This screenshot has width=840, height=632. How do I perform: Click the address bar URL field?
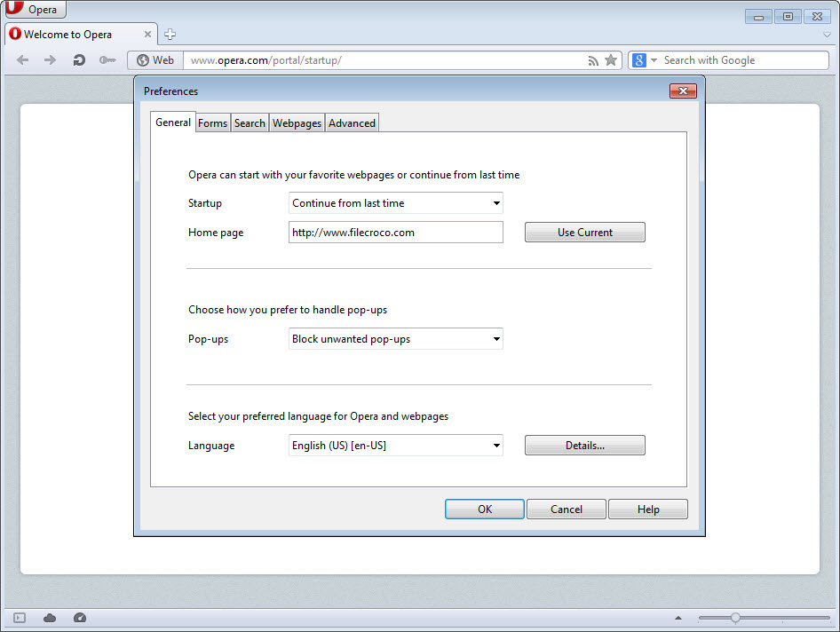click(x=384, y=60)
